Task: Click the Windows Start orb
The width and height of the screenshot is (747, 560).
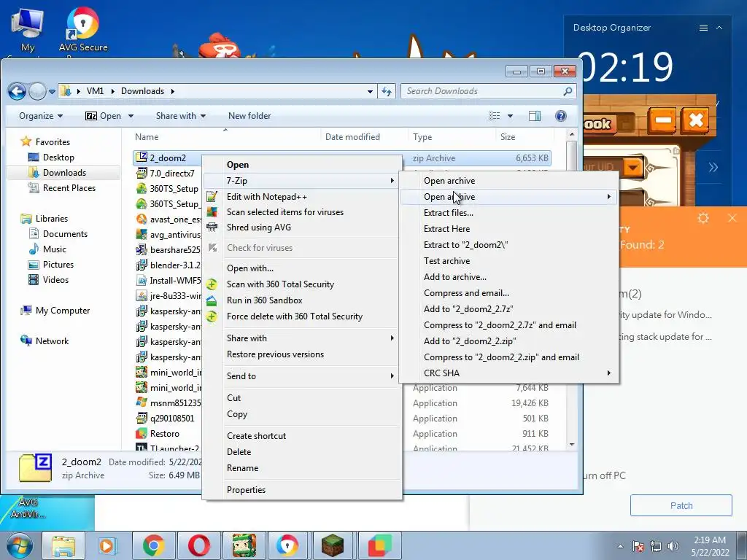Action: point(19,545)
